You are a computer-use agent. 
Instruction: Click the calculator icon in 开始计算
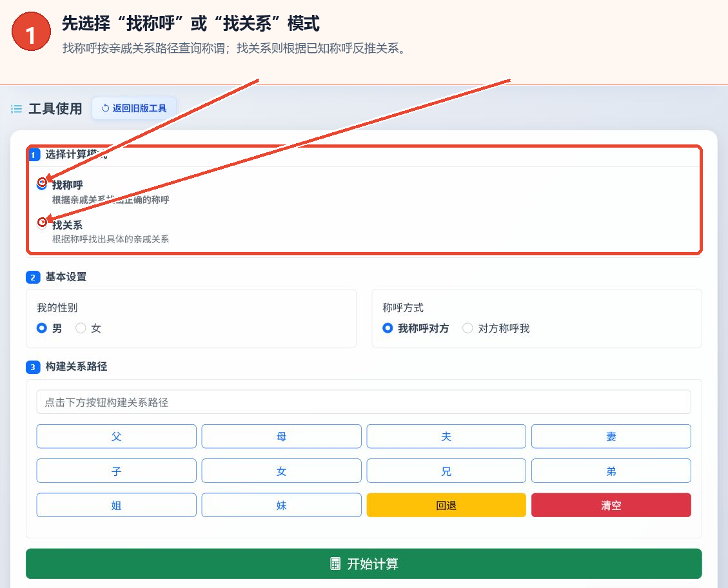[x=335, y=564]
